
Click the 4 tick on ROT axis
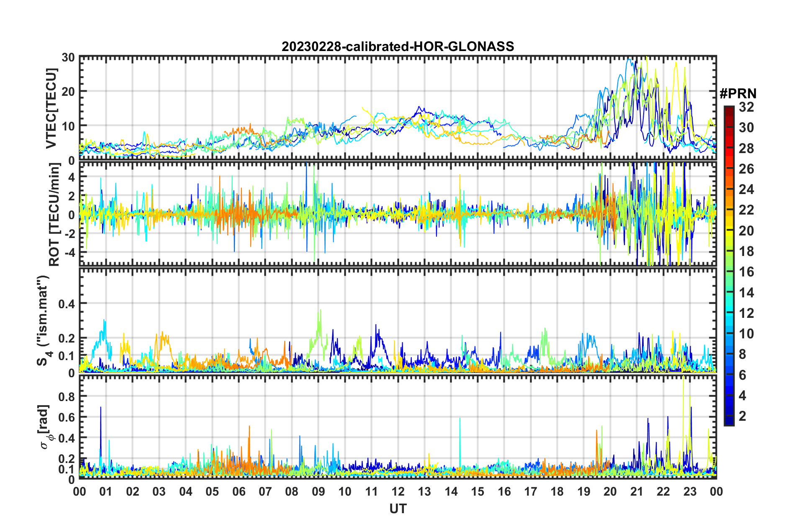point(72,177)
